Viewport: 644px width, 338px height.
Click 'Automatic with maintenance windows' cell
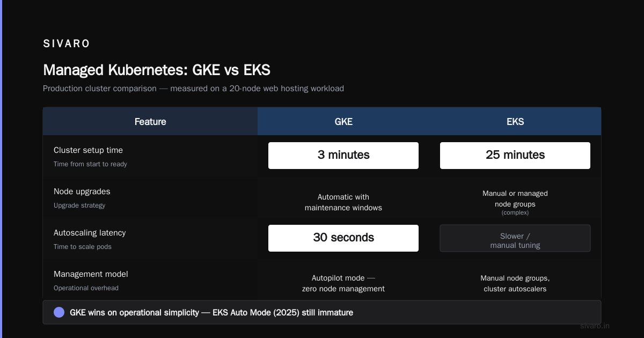point(343,202)
